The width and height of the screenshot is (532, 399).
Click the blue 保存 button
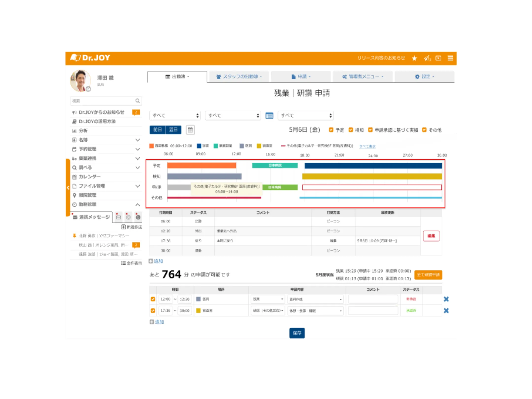(297, 333)
